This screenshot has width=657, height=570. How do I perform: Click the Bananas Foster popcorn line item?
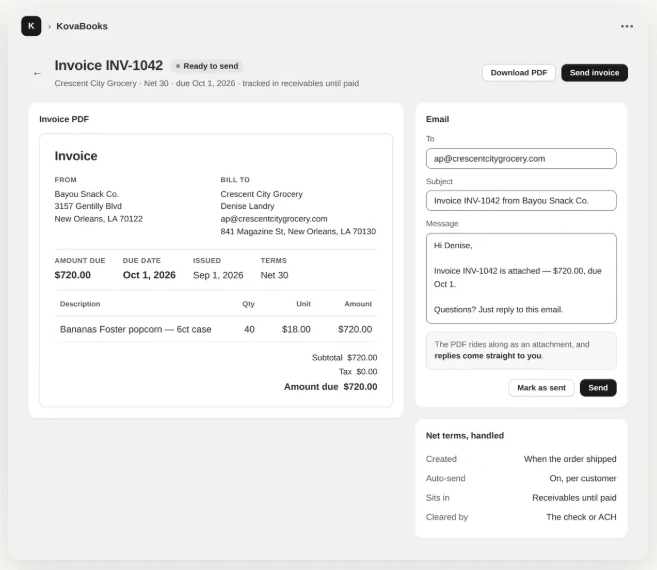[136, 329]
